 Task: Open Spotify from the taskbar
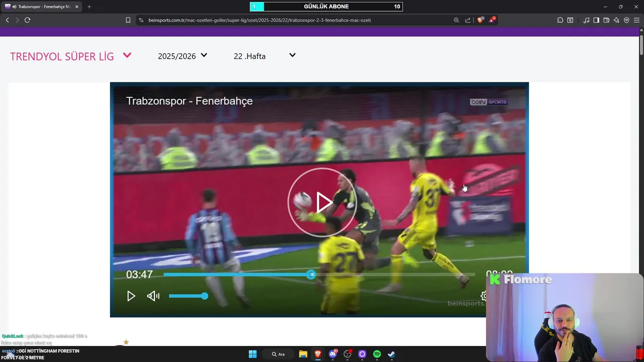click(x=377, y=354)
